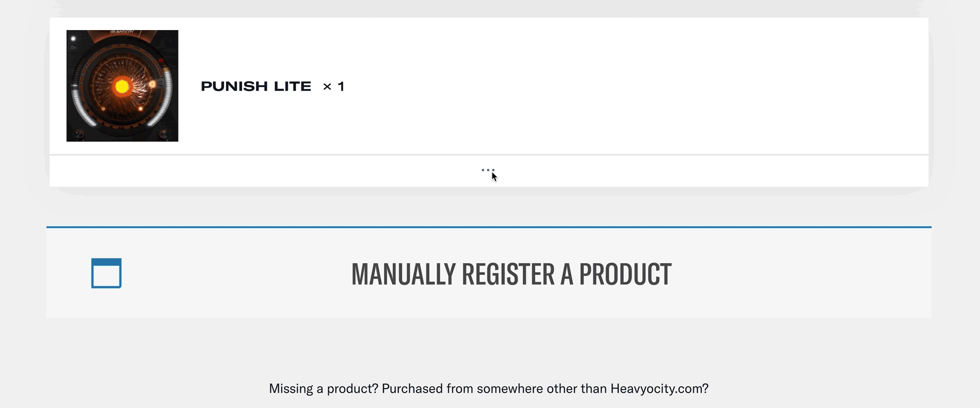
Task: Click the bottom-right small knob in Punish image
Action: [x=164, y=134]
